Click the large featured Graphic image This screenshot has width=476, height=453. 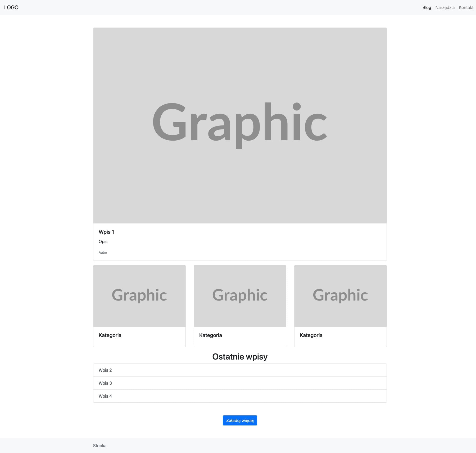pos(240,125)
